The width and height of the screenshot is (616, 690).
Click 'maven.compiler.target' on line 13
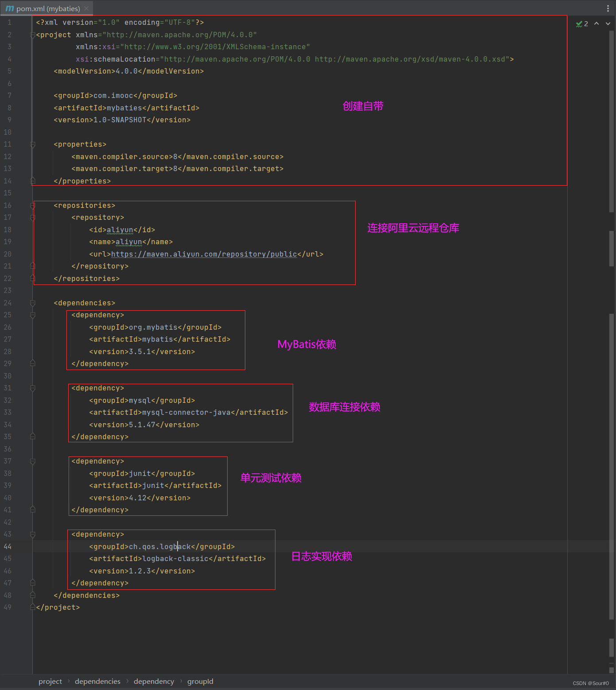point(122,169)
